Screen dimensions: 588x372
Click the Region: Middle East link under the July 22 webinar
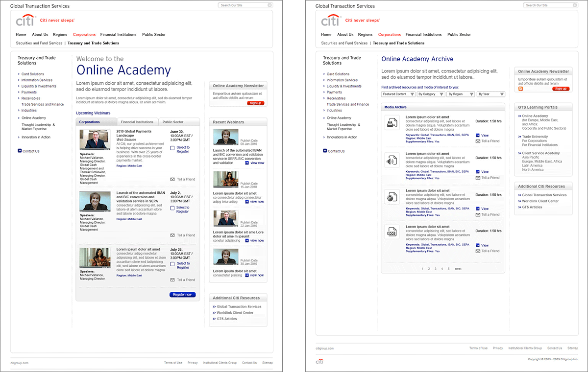pyautogui.click(x=129, y=276)
